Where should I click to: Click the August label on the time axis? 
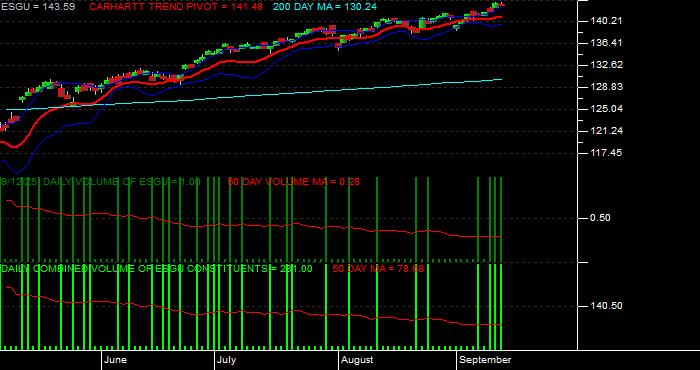(x=357, y=360)
